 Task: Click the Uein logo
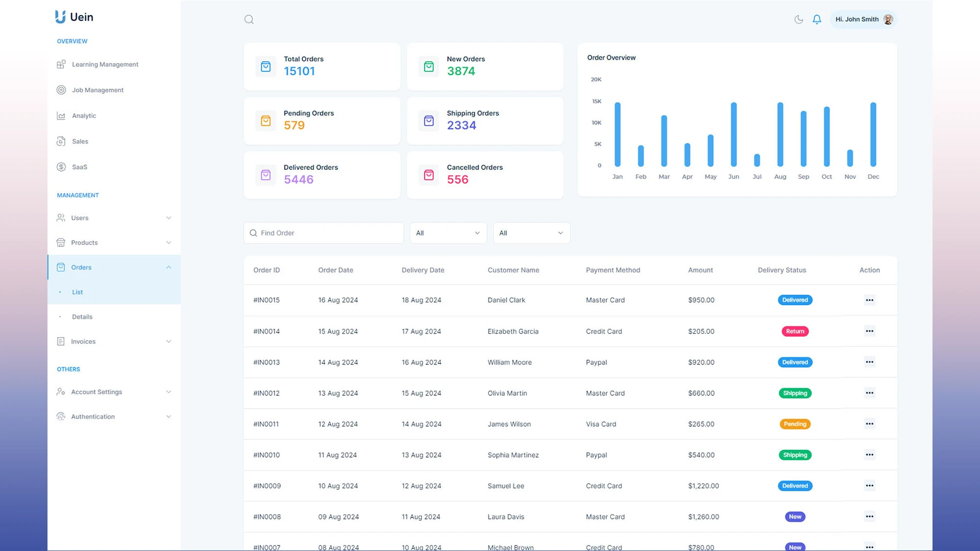coord(75,17)
